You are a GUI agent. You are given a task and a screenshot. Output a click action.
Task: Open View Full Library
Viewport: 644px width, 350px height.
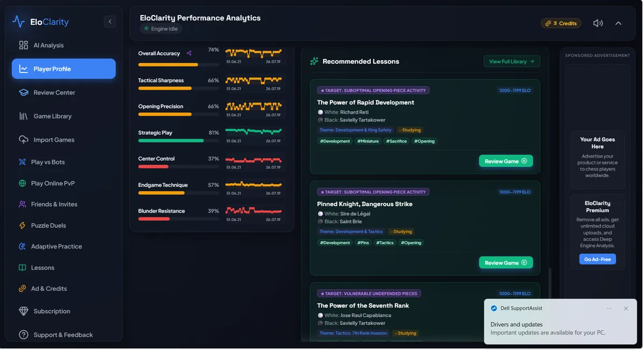[512, 61]
